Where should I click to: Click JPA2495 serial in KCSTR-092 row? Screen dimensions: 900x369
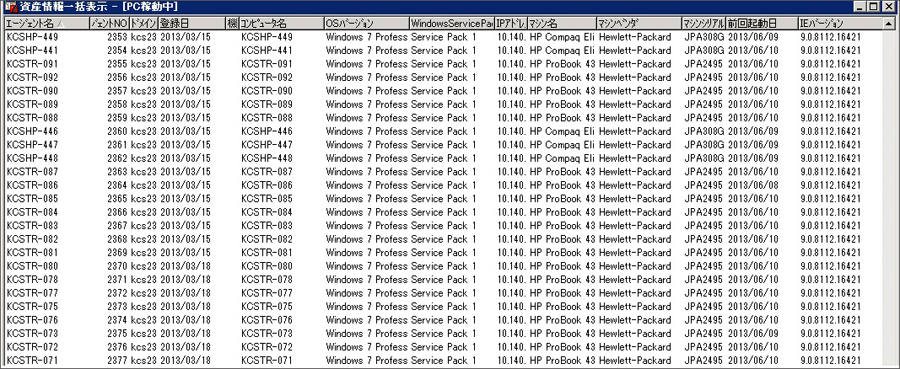click(x=704, y=77)
